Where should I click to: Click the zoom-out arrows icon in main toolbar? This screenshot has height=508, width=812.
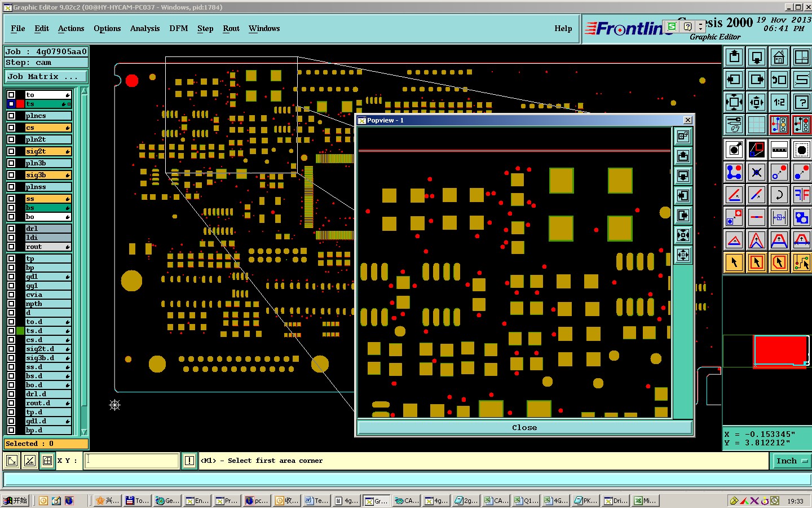pos(757,102)
